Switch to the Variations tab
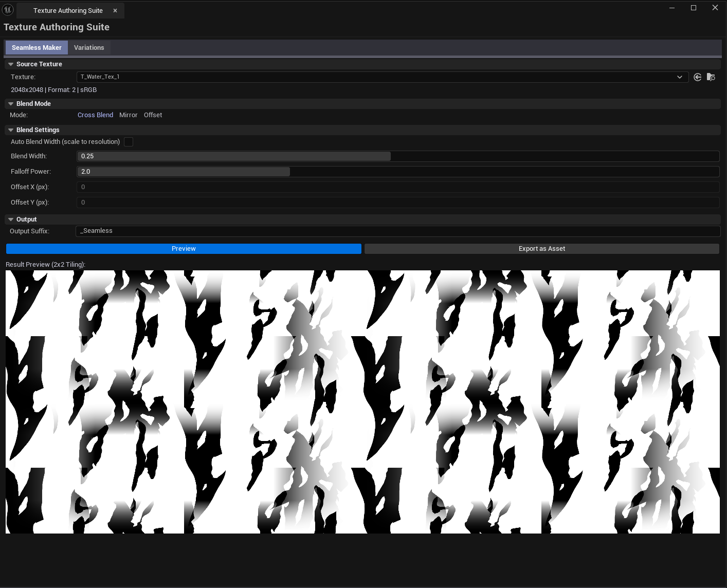Image resolution: width=727 pixels, height=588 pixels. coord(89,48)
